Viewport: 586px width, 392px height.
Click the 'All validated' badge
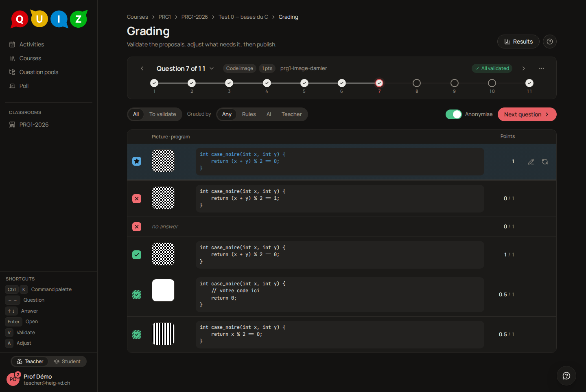pyautogui.click(x=492, y=68)
